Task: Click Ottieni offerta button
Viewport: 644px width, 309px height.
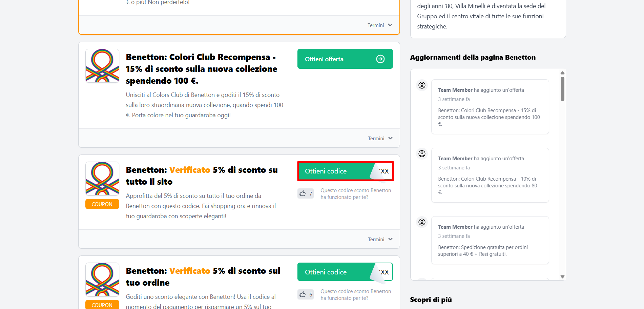Action: pos(345,59)
